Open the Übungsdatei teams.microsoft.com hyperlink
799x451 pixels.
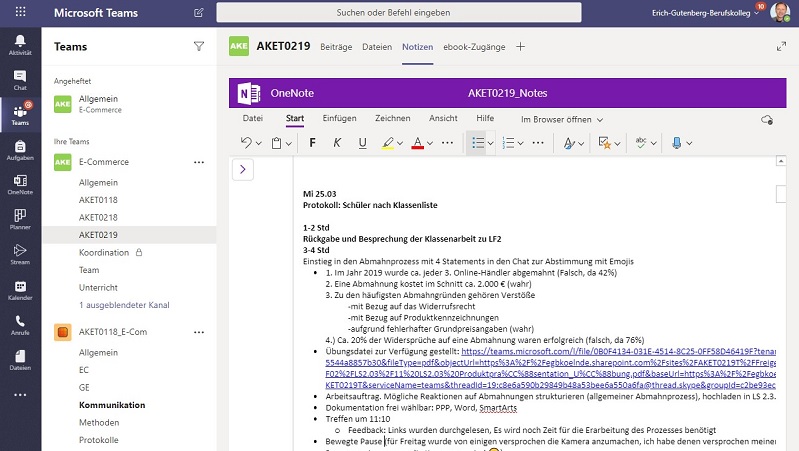pos(550,368)
